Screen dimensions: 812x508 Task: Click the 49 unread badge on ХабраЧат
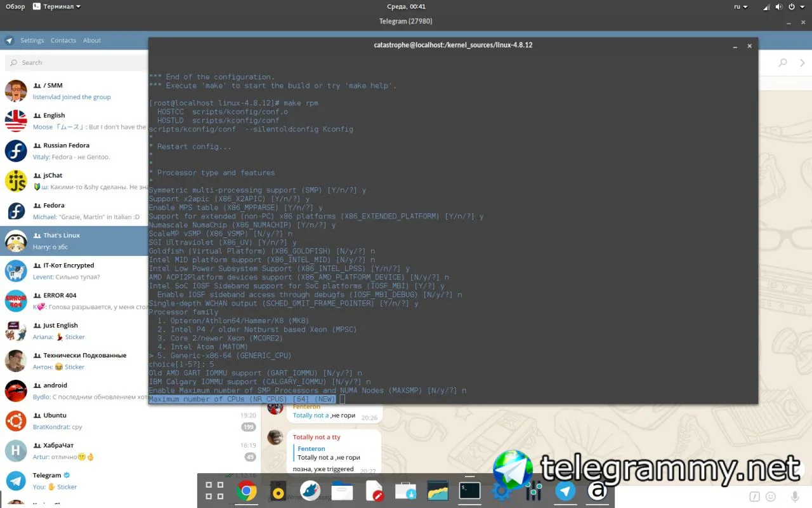point(250,457)
